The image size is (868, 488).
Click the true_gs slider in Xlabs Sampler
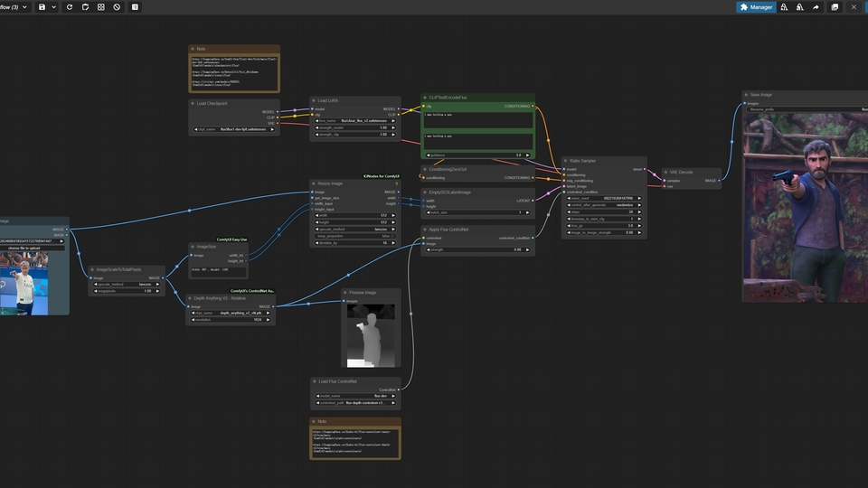604,226
